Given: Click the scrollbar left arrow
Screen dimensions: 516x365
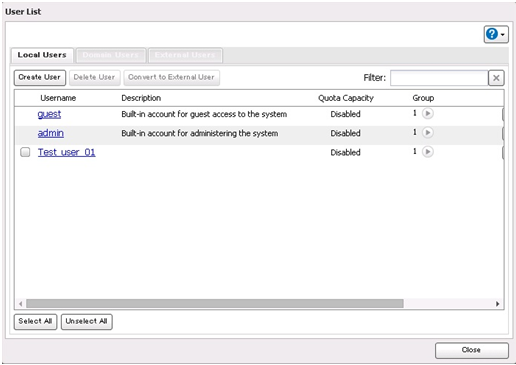Looking at the screenshot, I should 21,304.
